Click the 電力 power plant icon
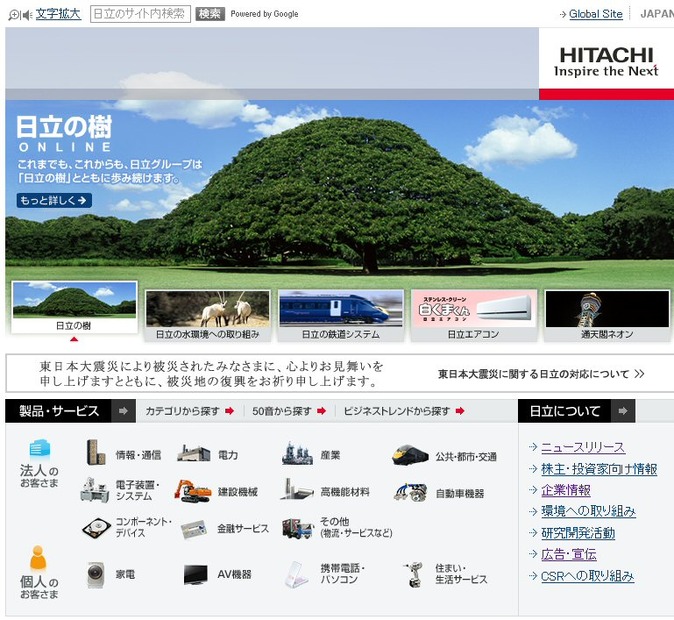This screenshot has width=674, height=620. [193, 454]
